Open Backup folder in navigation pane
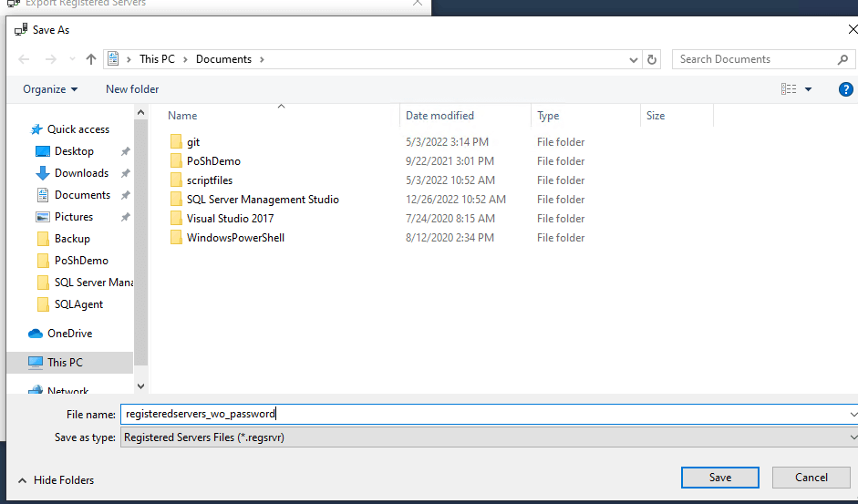 [x=72, y=239]
